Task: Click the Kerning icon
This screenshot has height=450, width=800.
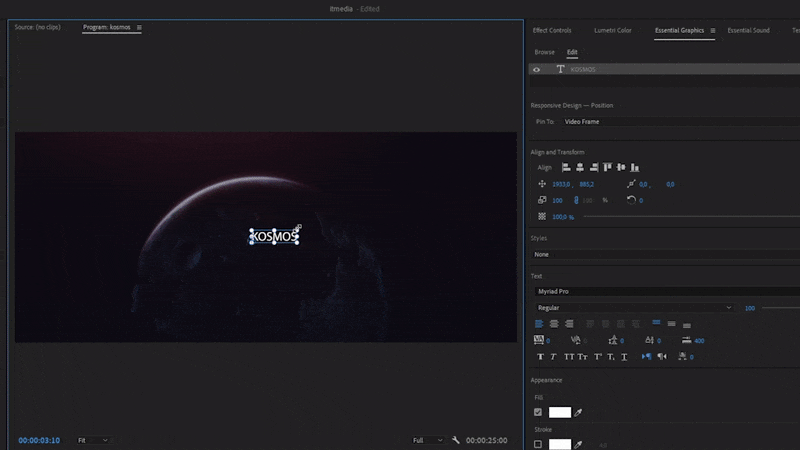Action: point(576,340)
